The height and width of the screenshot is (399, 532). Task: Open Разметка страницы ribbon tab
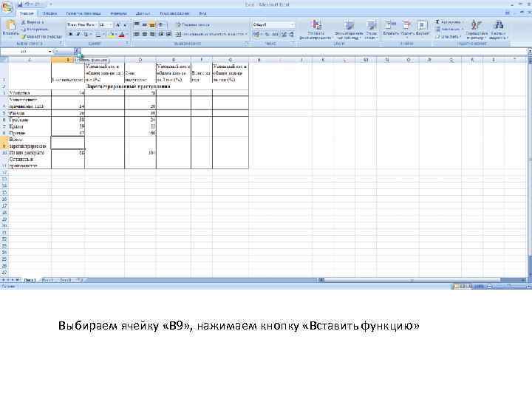[x=83, y=13]
